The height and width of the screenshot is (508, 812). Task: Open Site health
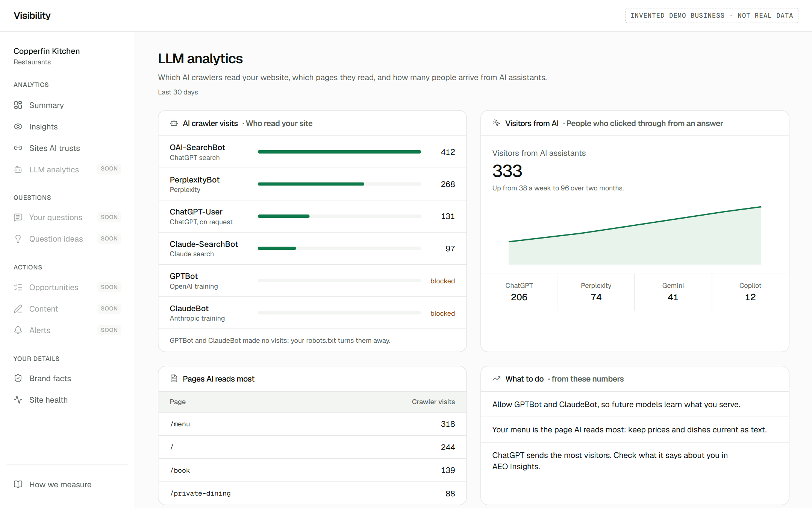coord(67,400)
